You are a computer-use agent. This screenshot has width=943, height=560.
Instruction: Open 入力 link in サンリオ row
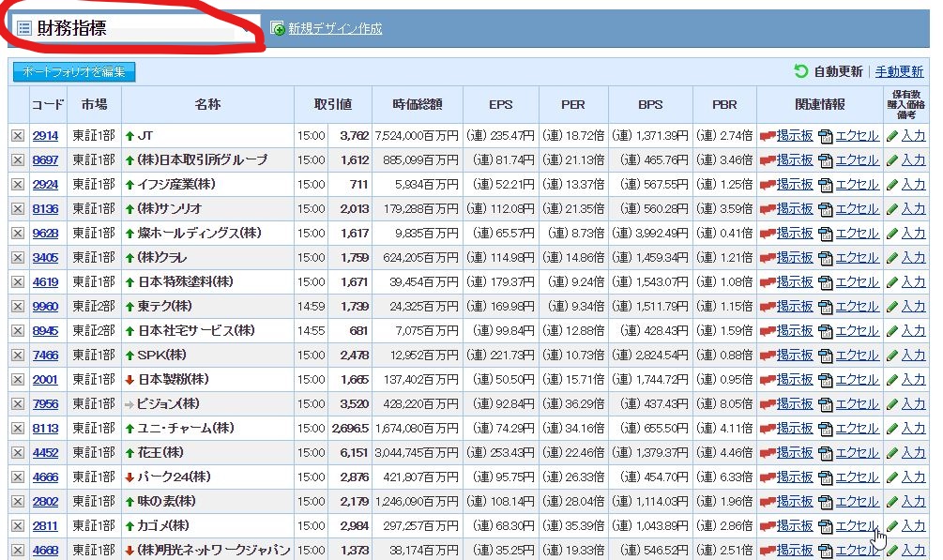pos(913,209)
